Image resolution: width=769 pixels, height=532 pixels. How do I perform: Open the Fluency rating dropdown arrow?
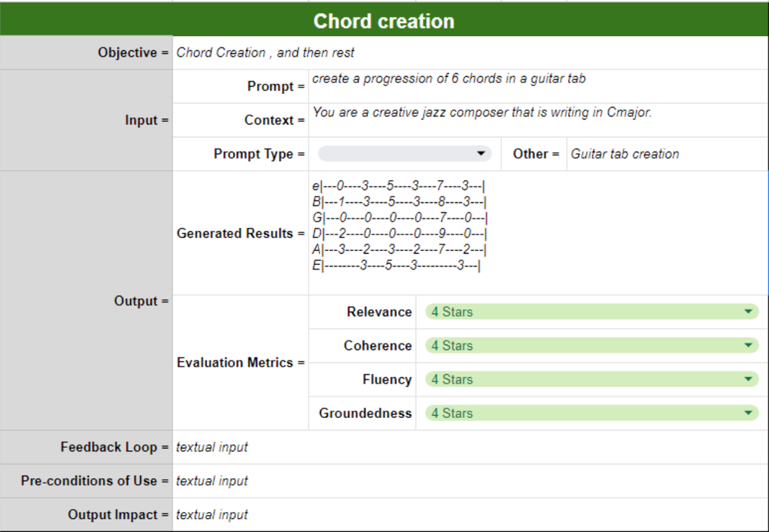(748, 379)
